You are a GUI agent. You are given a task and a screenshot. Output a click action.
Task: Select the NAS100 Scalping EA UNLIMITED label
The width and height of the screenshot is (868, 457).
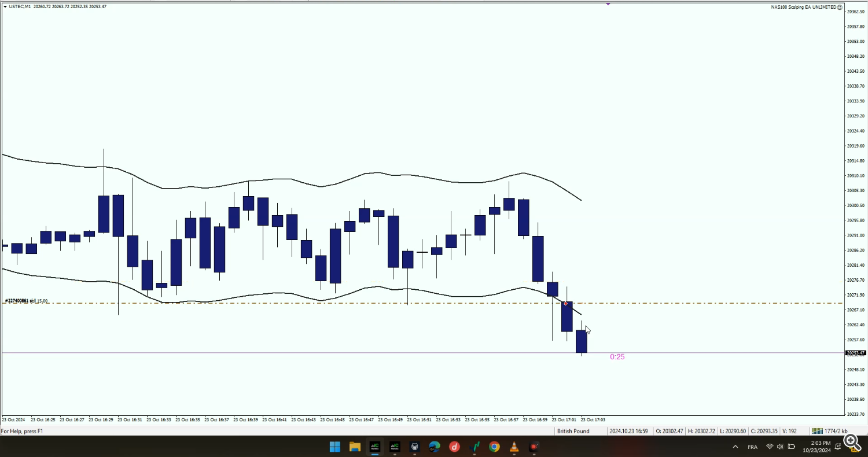tap(803, 7)
